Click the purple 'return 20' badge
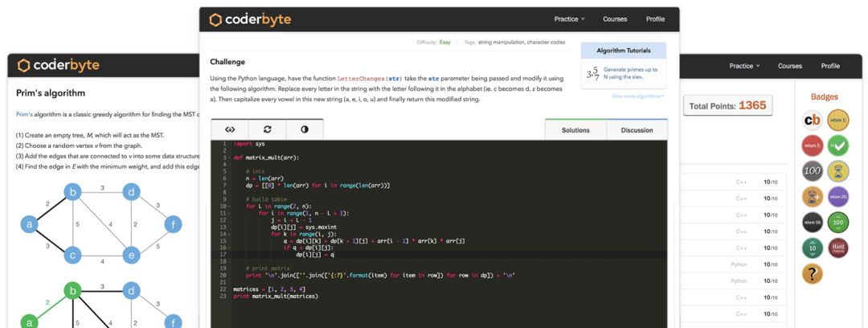Viewport: 868px width, 328px height. coord(838,197)
